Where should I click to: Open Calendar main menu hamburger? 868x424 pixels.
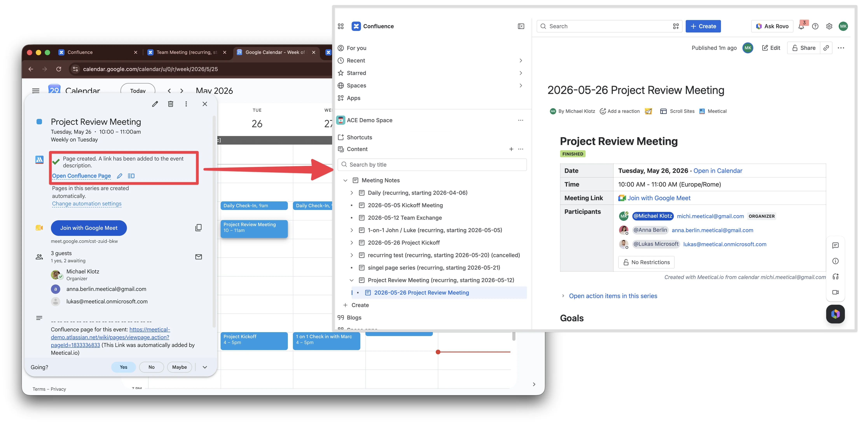[36, 90]
